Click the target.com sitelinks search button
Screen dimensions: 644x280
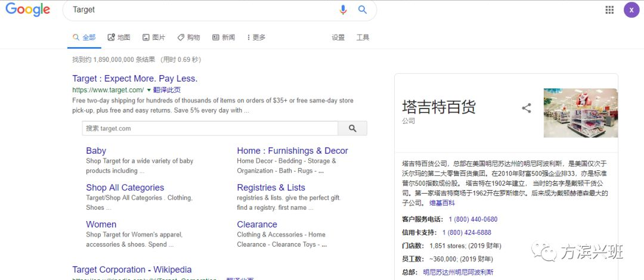pyautogui.click(x=352, y=128)
